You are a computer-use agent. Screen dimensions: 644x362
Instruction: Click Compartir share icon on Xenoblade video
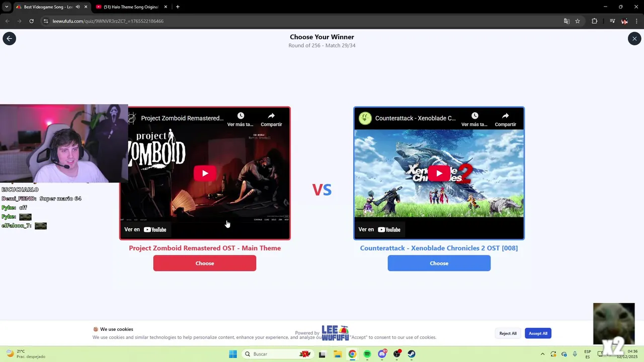[505, 119]
